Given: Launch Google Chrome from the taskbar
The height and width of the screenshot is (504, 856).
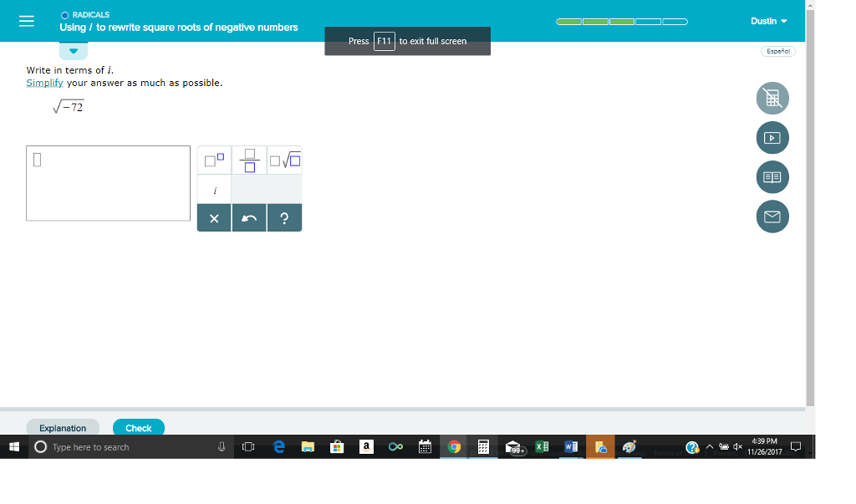Looking at the screenshot, I should (x=454, y=446).
